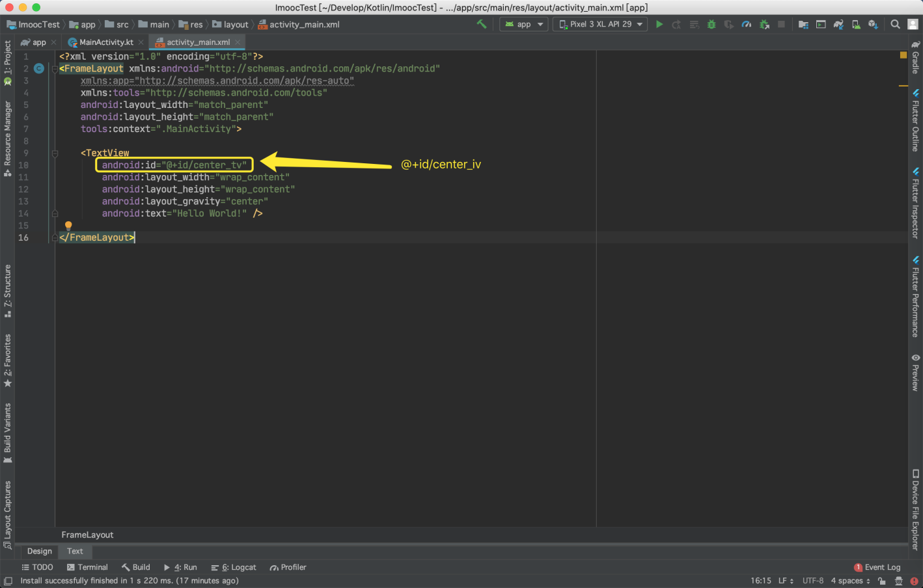The height and width of the screenshot is (588, 923).
Task: Click the user account avatar icon
Action: tap(913, 24)
